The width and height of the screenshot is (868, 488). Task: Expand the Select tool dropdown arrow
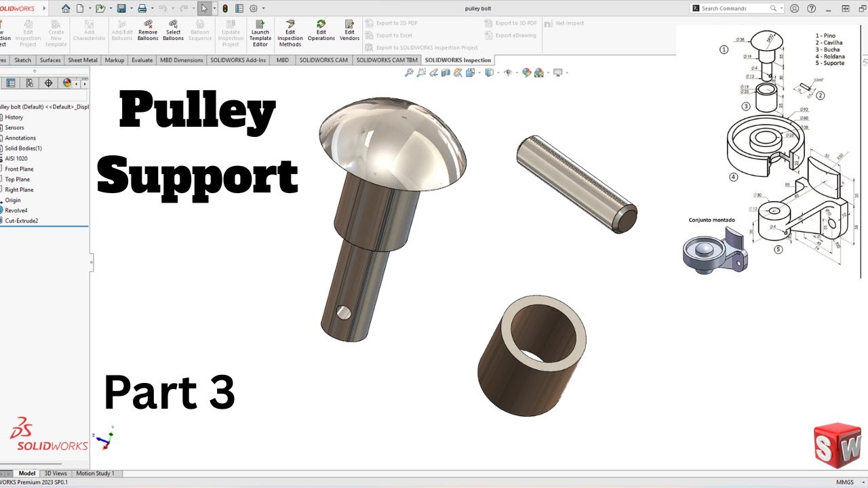click(x=214, y=8)
